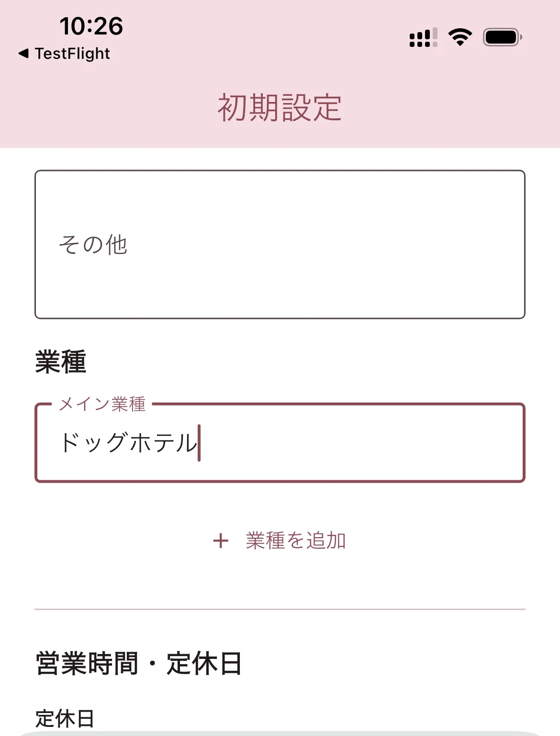Viewport: 560px width, 736px height.
Task: Tap the 業種 section heading
Action: (61, 362)
